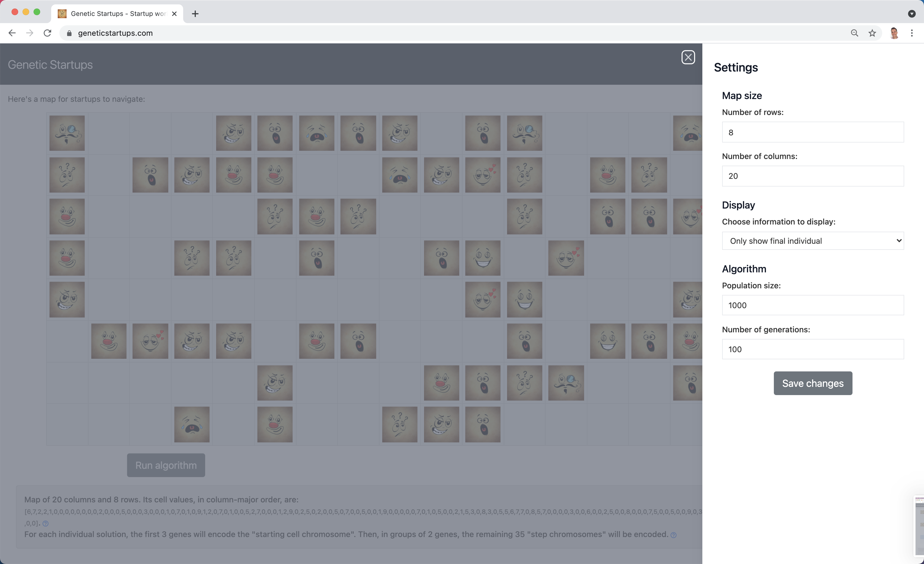
Task: Click the site lock icon
Action: (69, 33)
